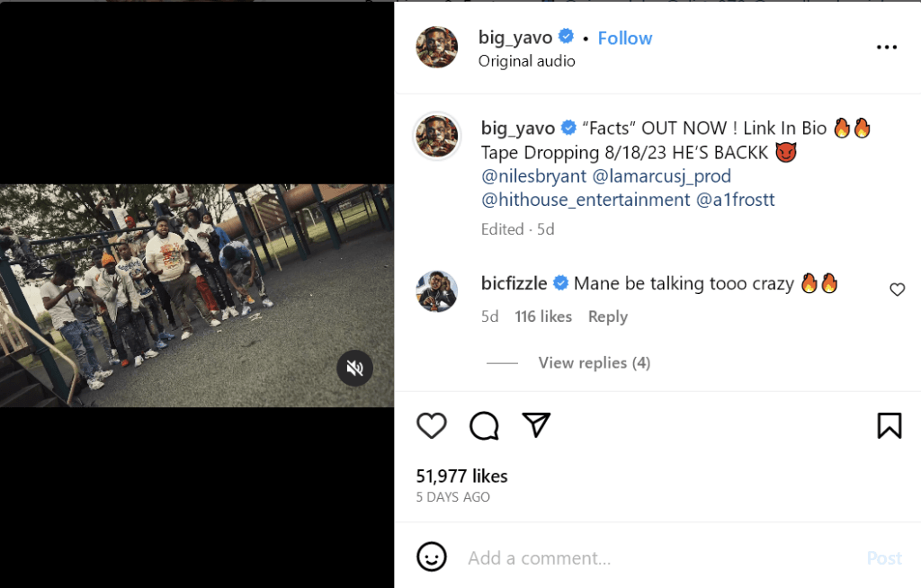Viewport: 921px width, 588px height.
Task: Open the @lamarcusj_prod mention
Action: point(662,176)
